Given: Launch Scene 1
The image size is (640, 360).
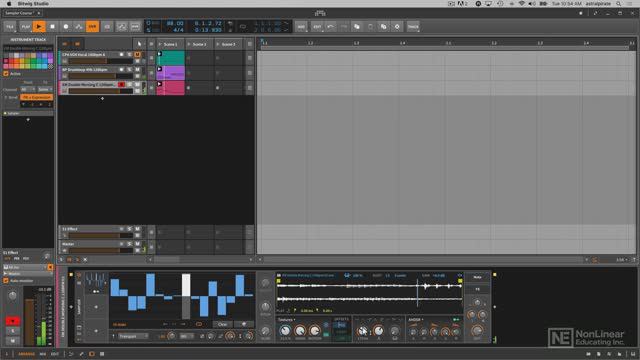Looking at the screenshot, I should 160,44.
